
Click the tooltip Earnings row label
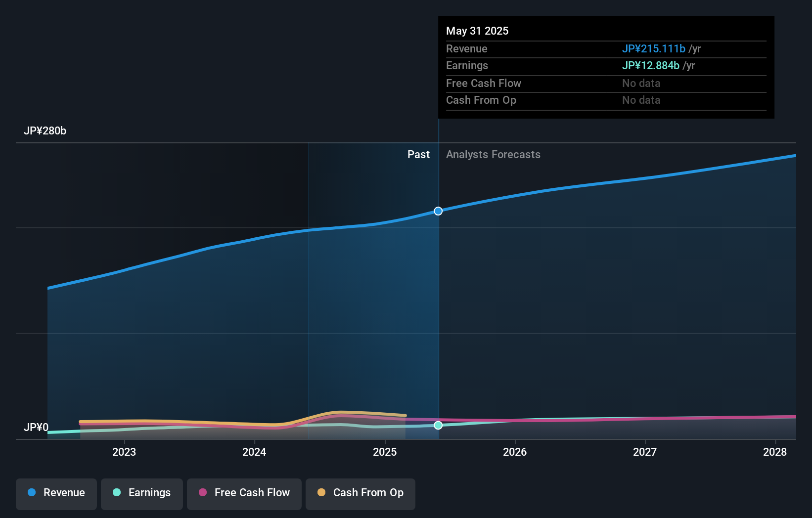467,65
